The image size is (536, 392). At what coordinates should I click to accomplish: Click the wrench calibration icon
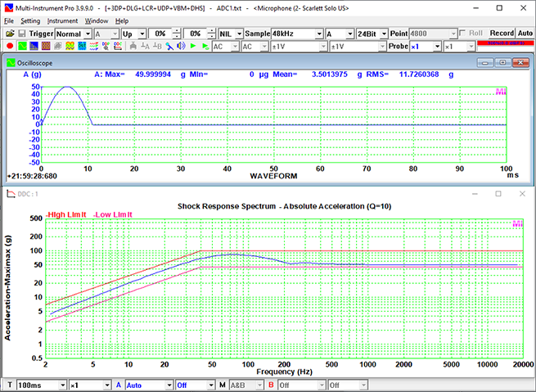pos(169,47)
